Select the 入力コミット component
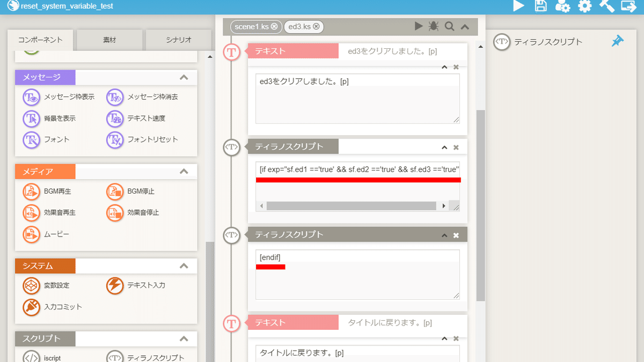 (x=53, y=307)
